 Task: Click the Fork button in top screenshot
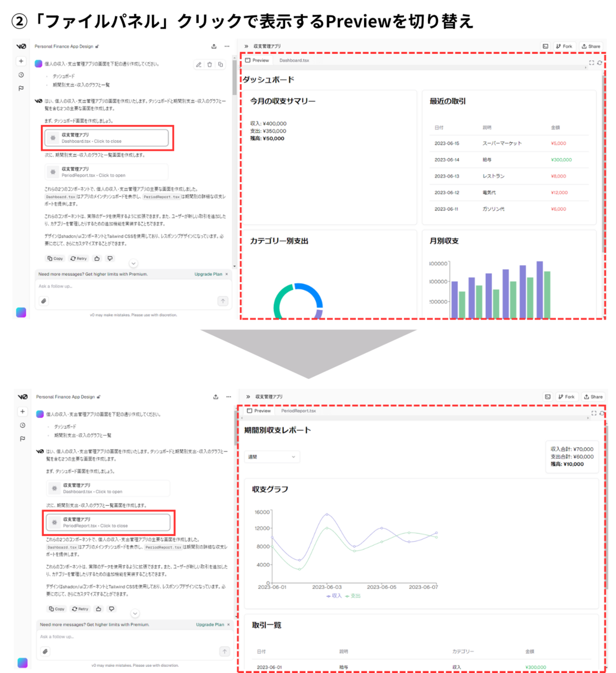(564, 47)
